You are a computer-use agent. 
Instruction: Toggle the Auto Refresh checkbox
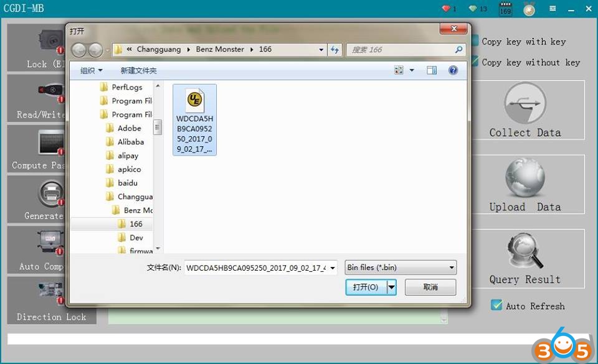(496, 305)
